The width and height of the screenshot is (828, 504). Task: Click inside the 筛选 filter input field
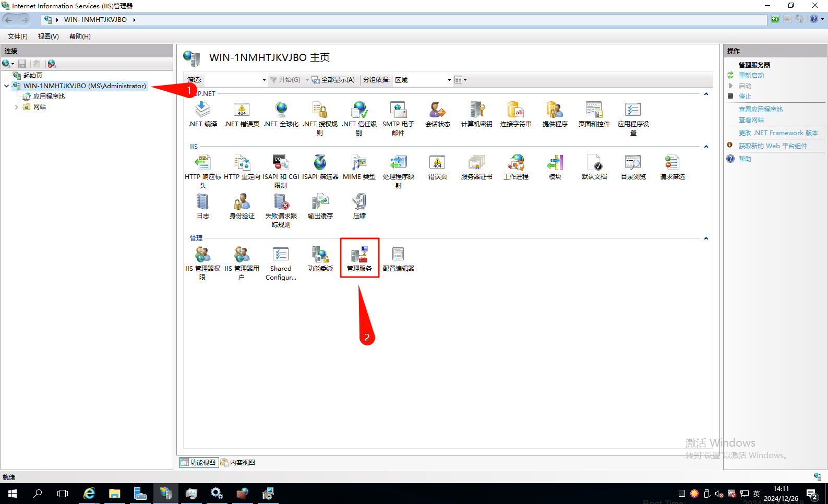235,80
